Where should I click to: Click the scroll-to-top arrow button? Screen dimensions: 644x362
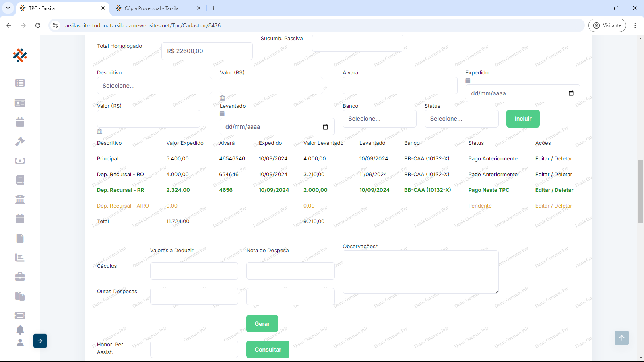pyautogui.click(x=621, y=338)
